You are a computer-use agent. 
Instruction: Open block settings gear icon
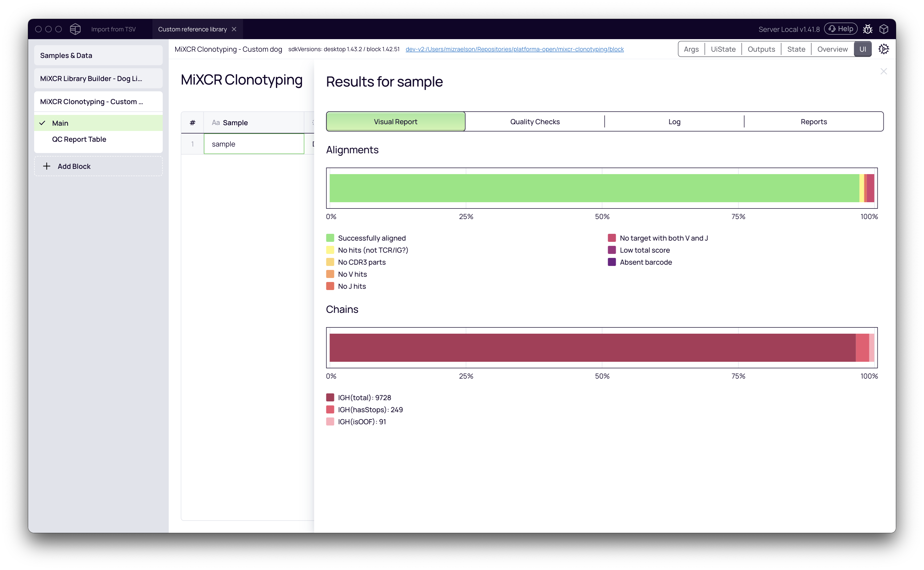coord(883,49)
